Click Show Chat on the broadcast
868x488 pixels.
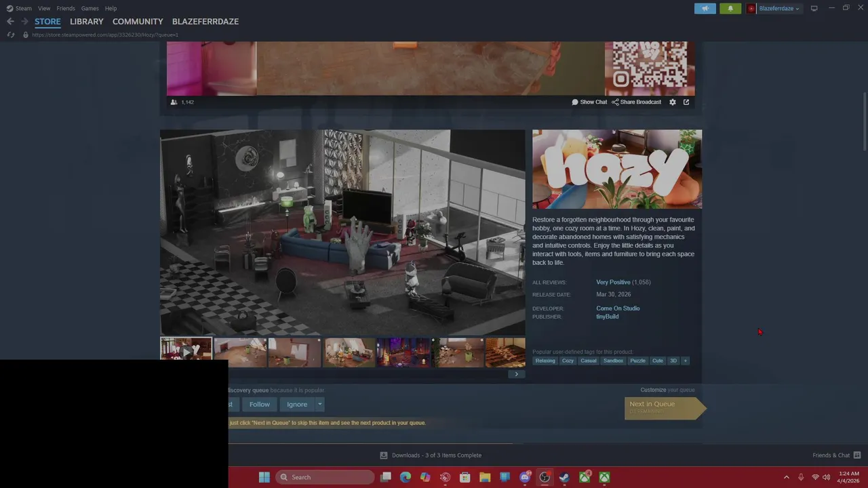(589, 102)
